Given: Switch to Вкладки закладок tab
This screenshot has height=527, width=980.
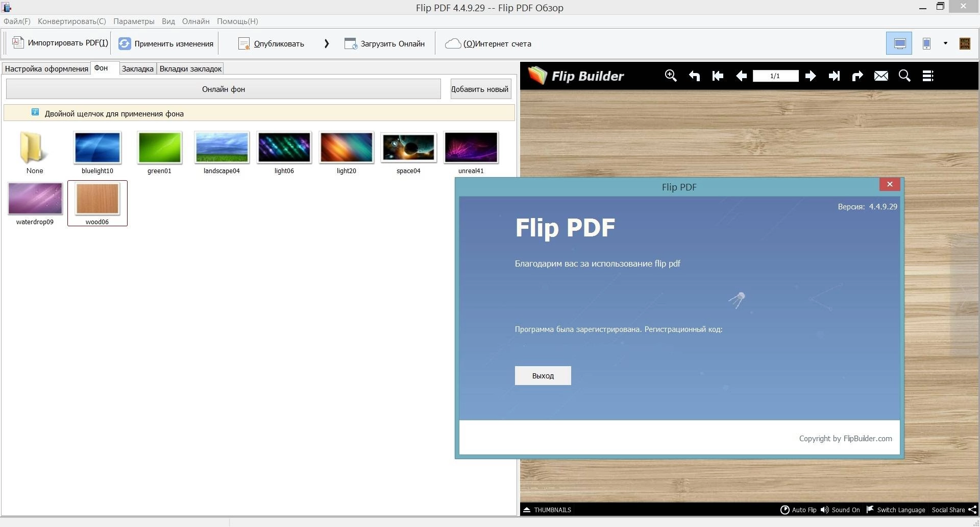Looking at the screenshot, I should [x=190, y=68].
